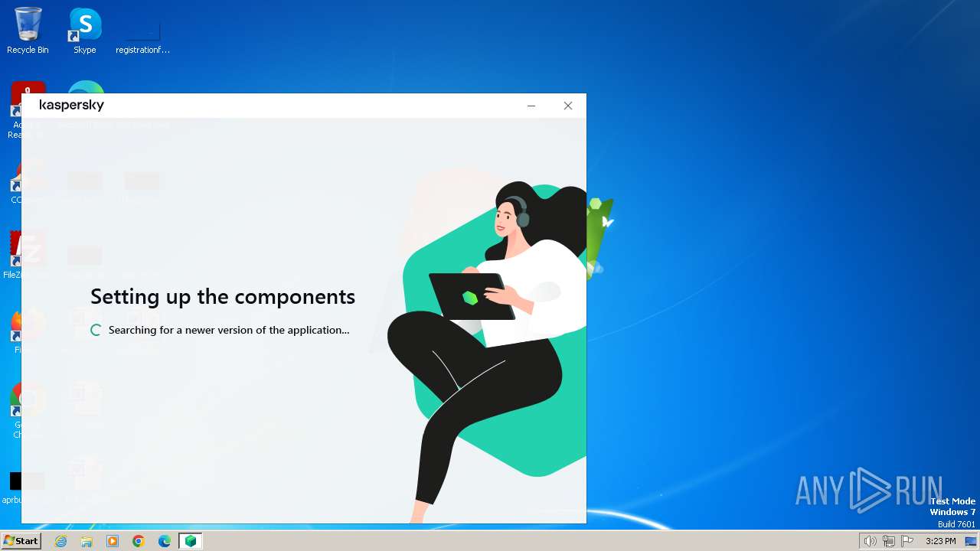The width and height of the screenshot is (980, 551).
Task: Open Windows Explorer from the taskbar
Action: click(87, 541)
